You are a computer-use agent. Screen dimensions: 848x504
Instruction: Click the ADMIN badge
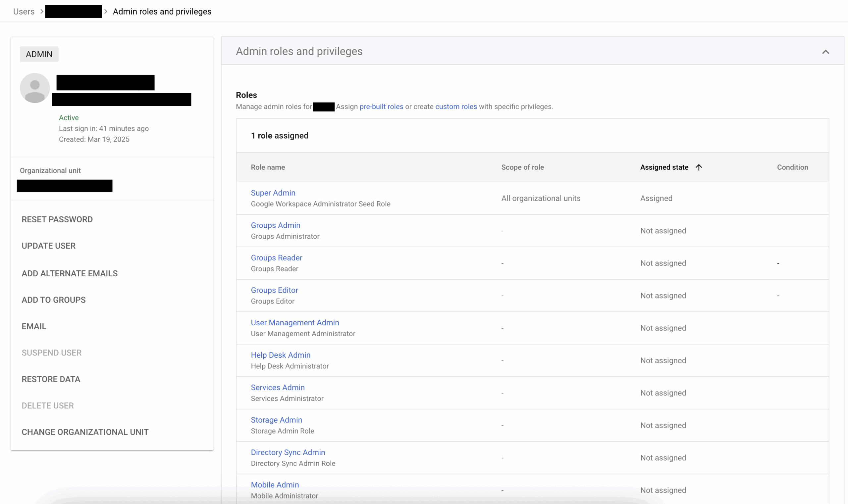39,54
